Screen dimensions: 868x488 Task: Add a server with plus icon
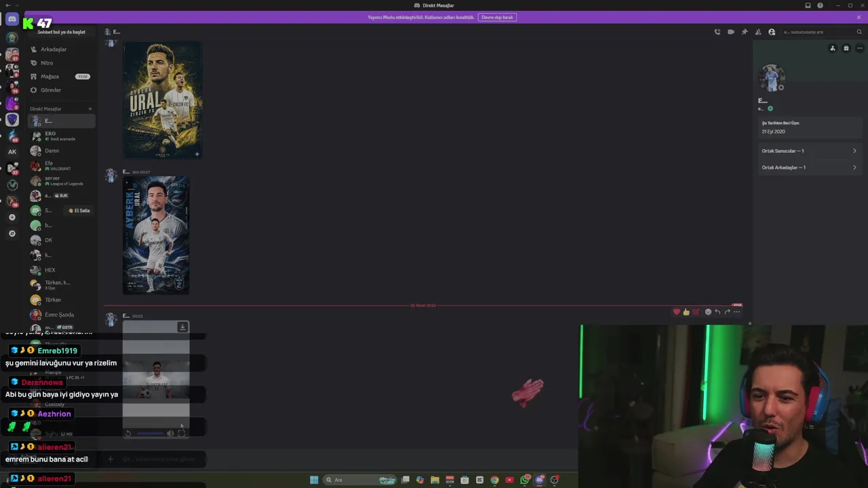12,218
